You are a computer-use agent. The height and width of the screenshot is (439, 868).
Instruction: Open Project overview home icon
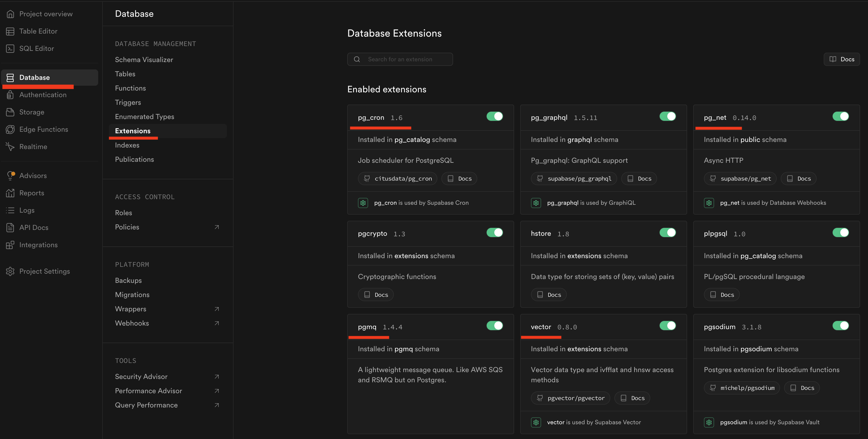point(10,14)
